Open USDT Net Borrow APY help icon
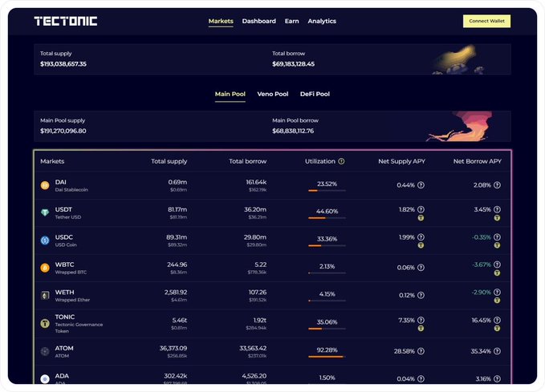This screenshot has width=545, height=392. coord(498,209)
